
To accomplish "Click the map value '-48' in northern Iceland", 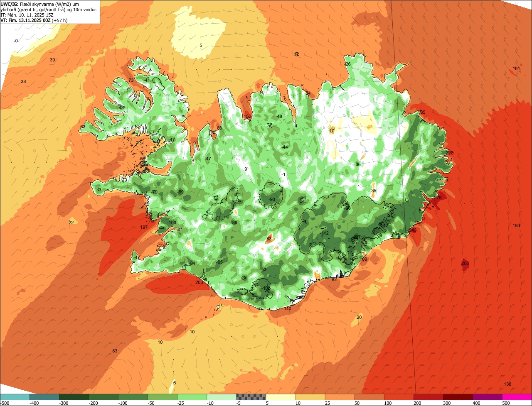I will (279, 116).
